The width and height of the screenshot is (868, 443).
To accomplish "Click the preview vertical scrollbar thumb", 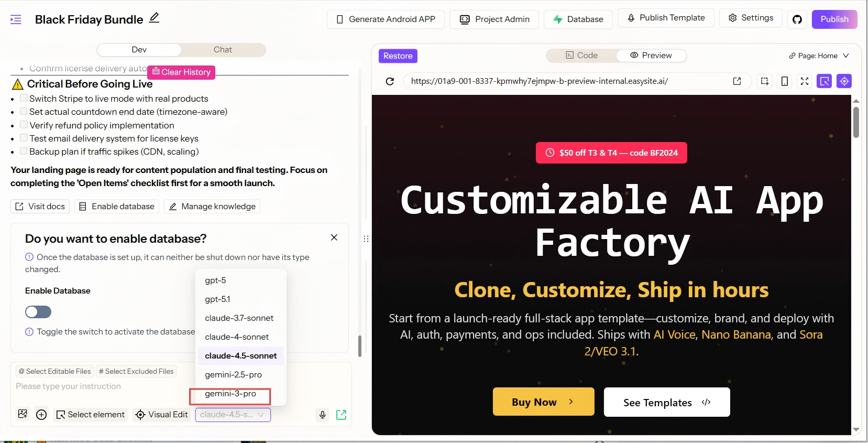I will [x=856, y=122].
